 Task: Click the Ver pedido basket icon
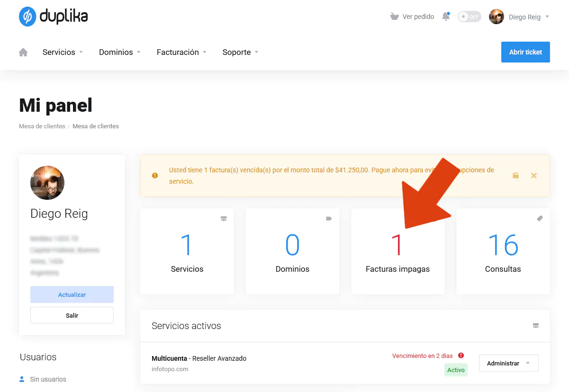[394, 17]
